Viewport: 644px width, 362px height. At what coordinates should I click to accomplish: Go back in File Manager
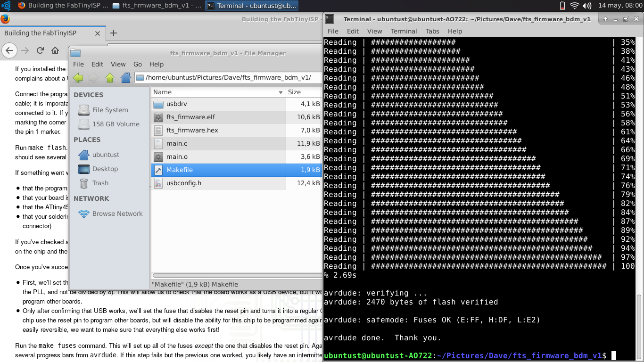78,78
